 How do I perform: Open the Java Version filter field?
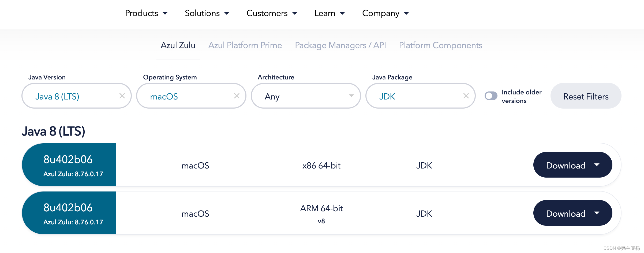76,96
